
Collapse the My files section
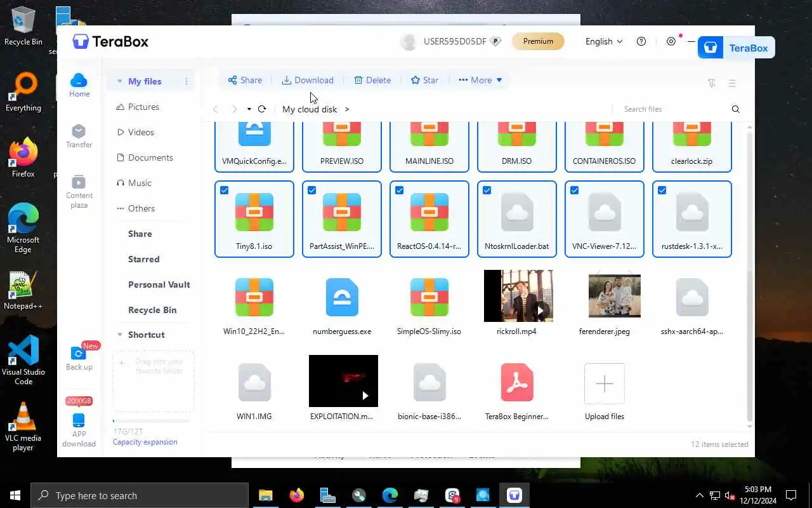tap(119, 81)
